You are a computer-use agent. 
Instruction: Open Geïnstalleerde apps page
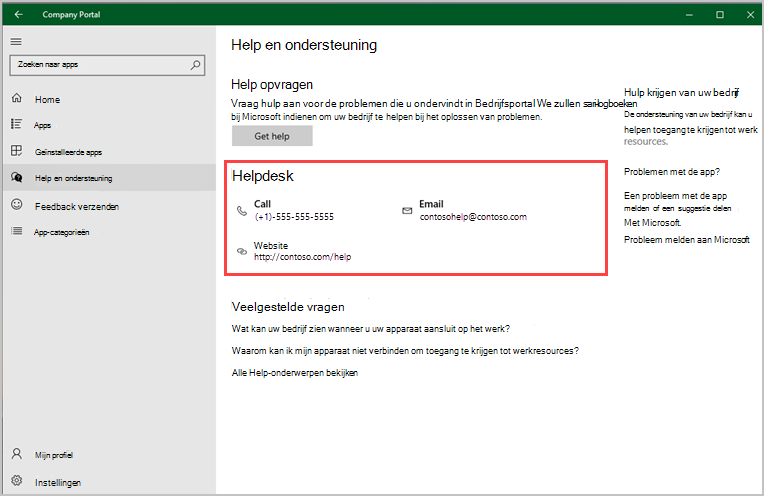coord(109,152)
